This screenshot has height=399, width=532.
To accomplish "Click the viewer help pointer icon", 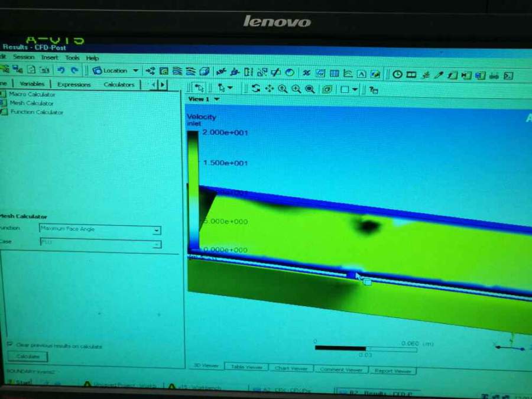I will point(374,90).
